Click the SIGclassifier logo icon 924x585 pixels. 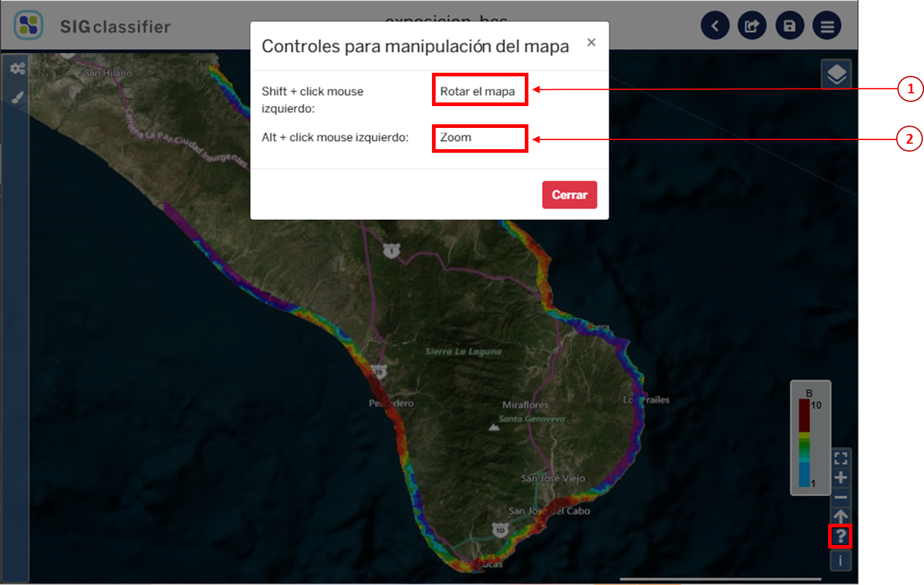click(29, 25)
